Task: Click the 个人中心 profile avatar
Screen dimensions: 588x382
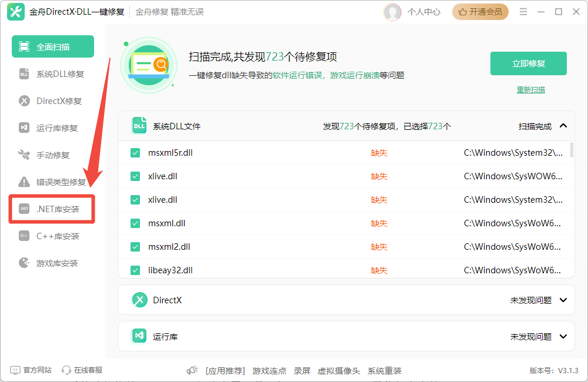Action: click(x=392, y=11)
